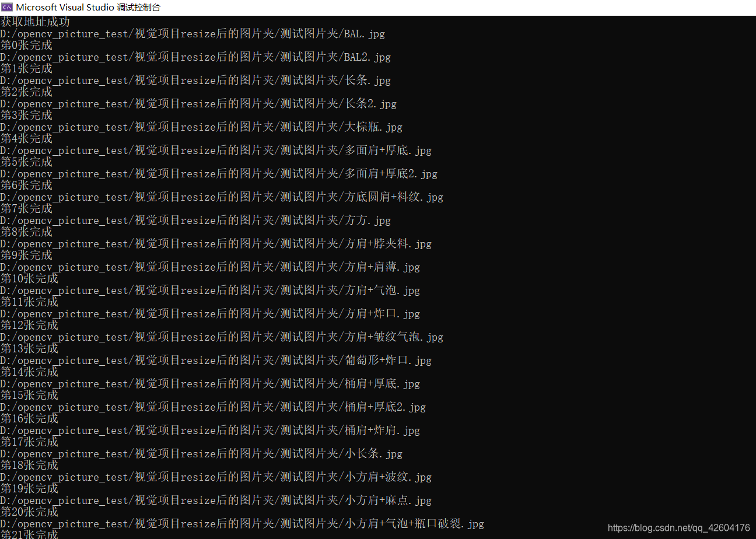Select the line "获取地址成功"
Screen dimensions: 756x539
point(35,22)
